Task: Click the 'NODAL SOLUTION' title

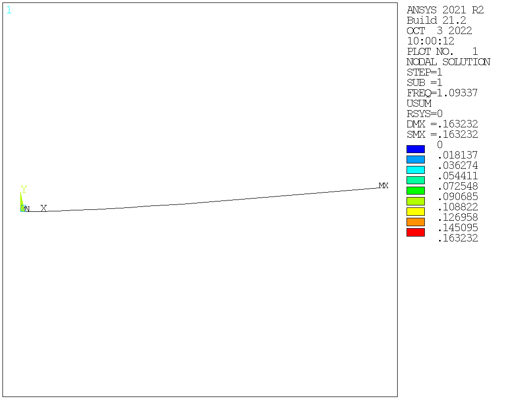Action: tap(448, 62)
